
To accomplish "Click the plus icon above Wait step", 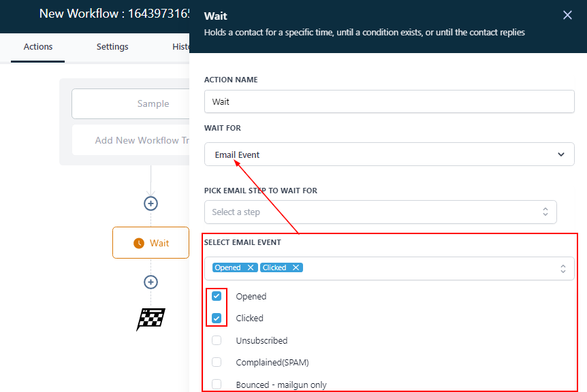I will point(151,203).
